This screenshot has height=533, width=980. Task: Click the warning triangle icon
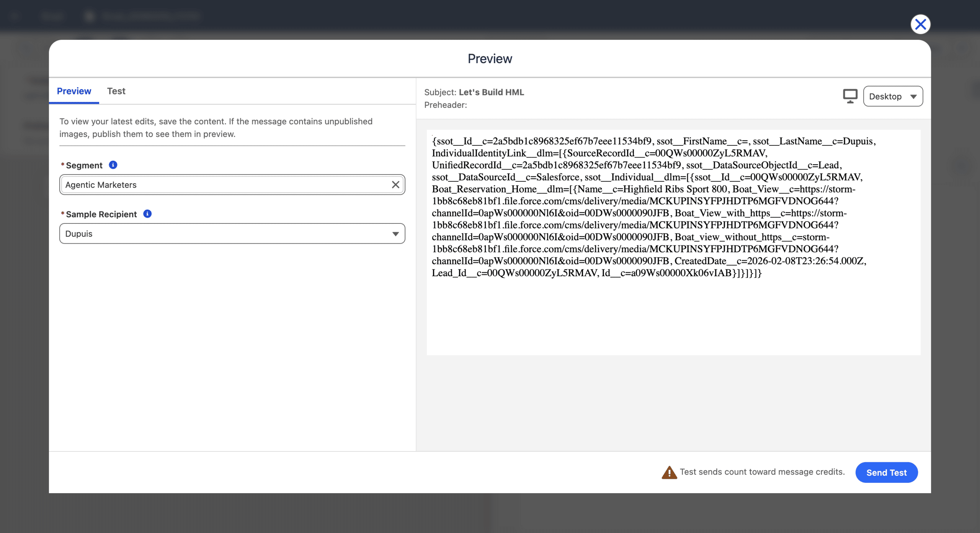(669, 473)
